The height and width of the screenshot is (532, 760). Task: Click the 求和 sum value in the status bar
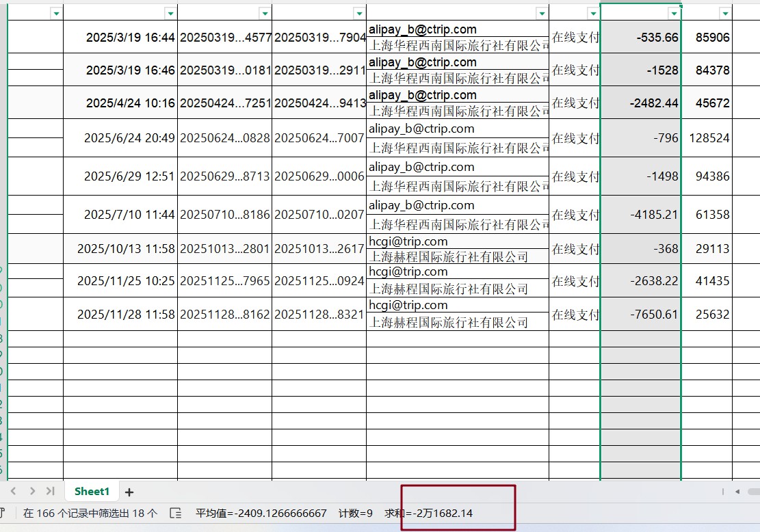tap(429, 513)
